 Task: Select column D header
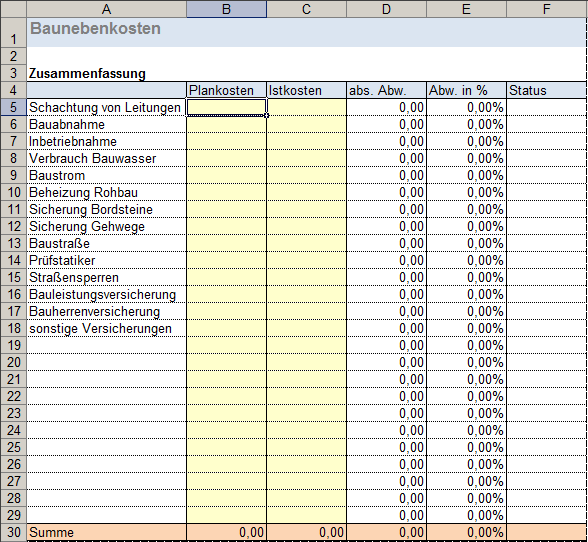pyautogui.click(x=386, y=9)
